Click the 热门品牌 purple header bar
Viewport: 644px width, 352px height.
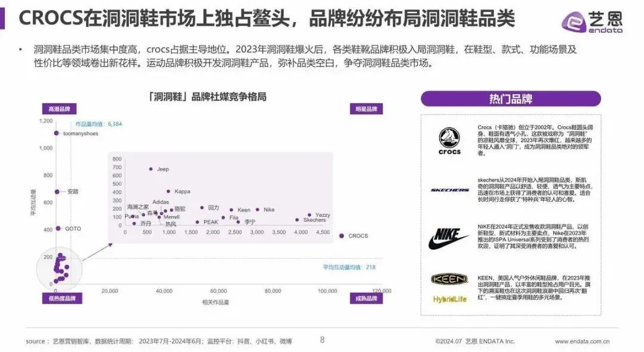510,99
